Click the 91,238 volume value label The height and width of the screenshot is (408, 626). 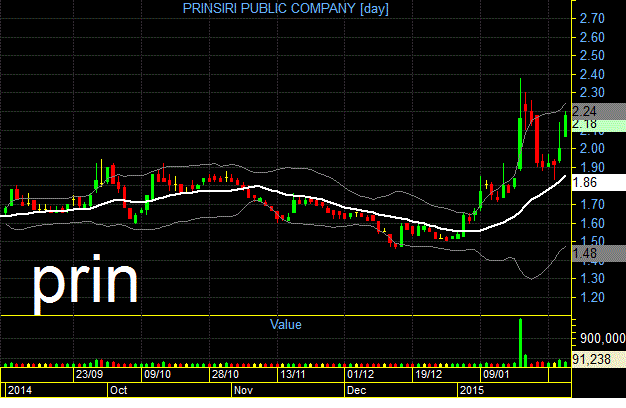tap(598, 359)
